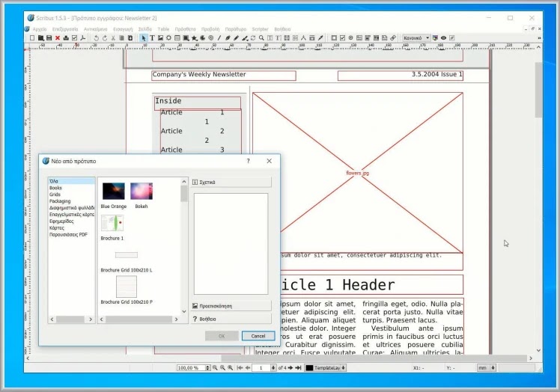This screenshot has width=560, height=392.
Task: Select the Measurements tool
Action: [303, 38]
